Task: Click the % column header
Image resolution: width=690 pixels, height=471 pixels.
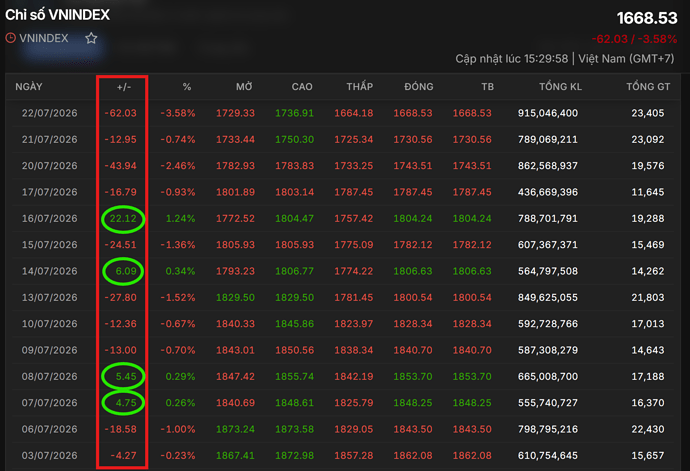Action: point(187,87)
